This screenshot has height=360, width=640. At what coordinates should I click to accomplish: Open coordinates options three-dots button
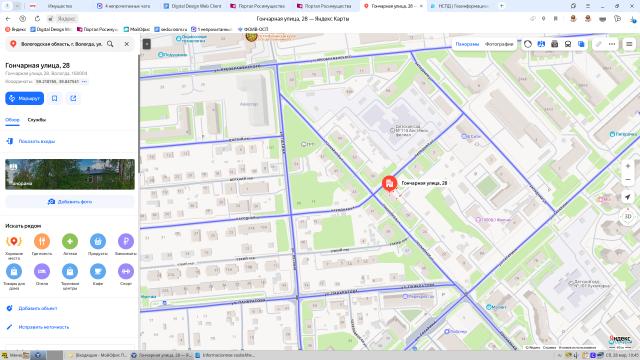[x=84, y=82]
